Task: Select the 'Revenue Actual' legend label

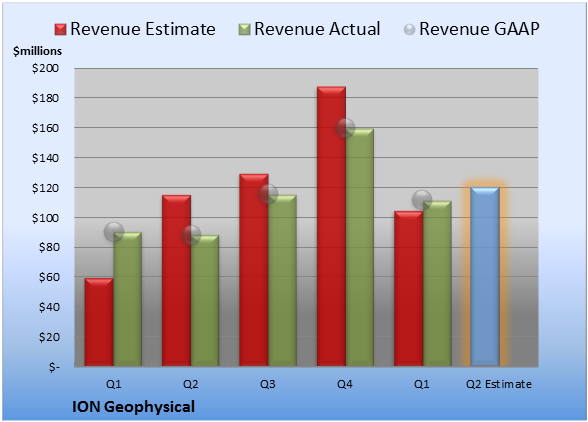Action: [x=317, y=29]
